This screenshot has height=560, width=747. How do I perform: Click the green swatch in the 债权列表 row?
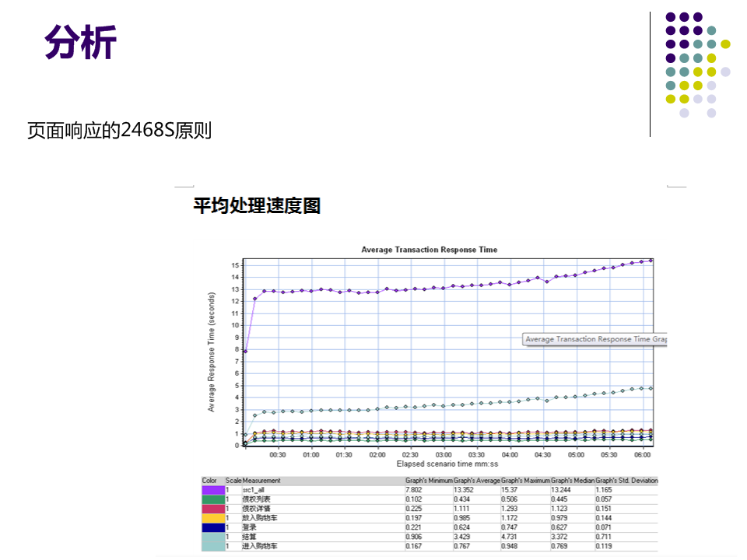point(213,499)
